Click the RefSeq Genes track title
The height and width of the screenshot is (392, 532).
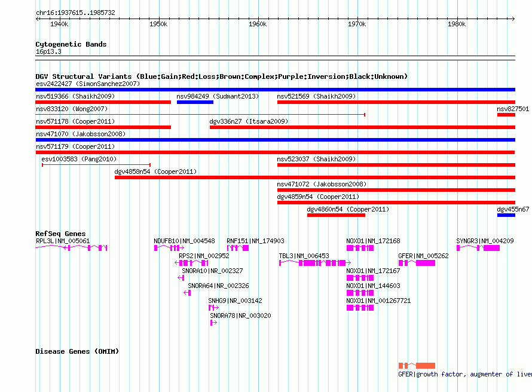[60, 234]
